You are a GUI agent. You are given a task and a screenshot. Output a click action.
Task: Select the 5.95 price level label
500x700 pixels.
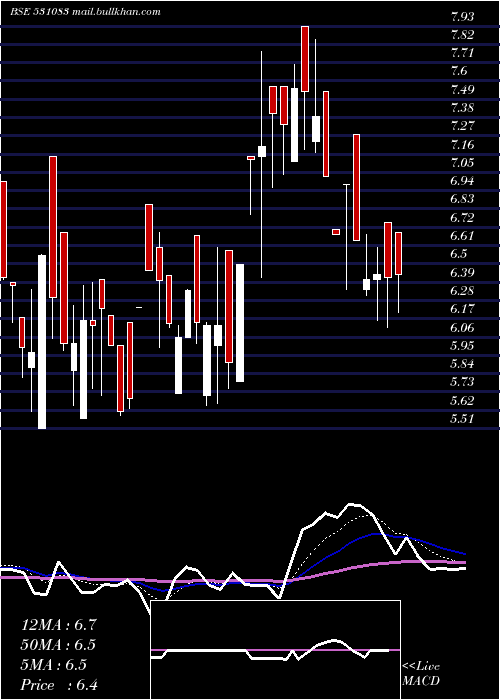(462, 346)
